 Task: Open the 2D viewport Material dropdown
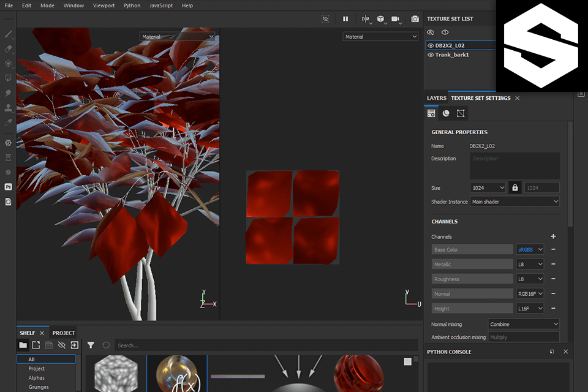point(380,36)
